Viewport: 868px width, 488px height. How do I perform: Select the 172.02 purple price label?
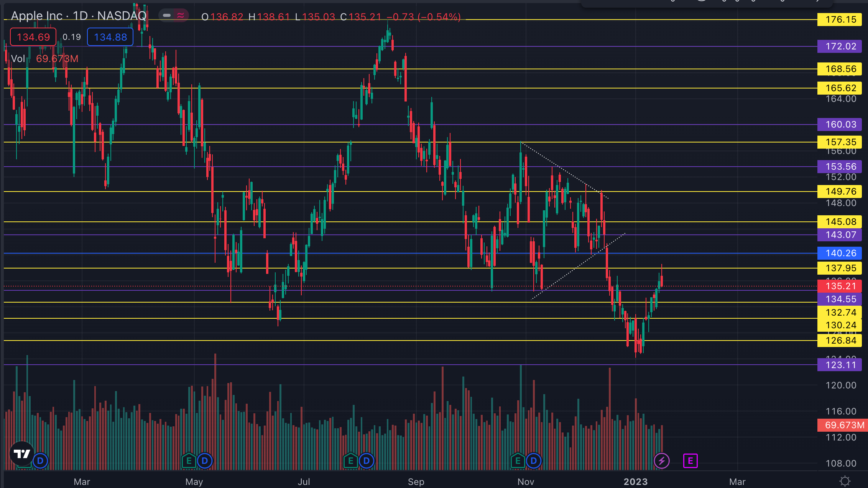tap(840, 46)
